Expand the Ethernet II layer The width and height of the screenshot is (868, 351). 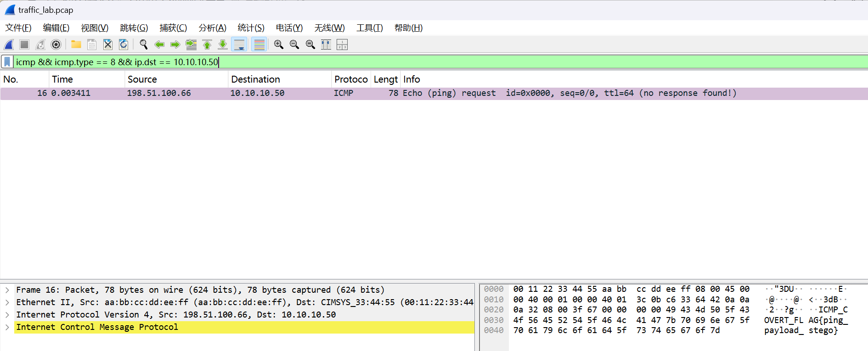7,302
